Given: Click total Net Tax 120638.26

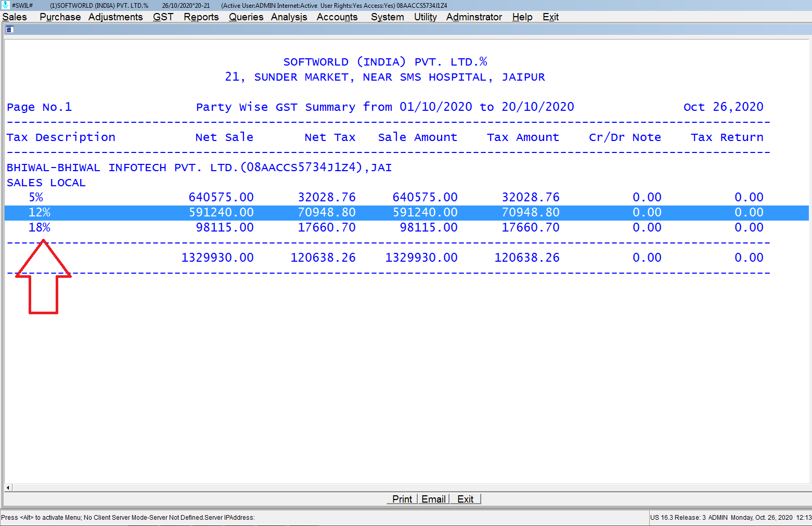Looking at the screenshot, I should point(323,258).
